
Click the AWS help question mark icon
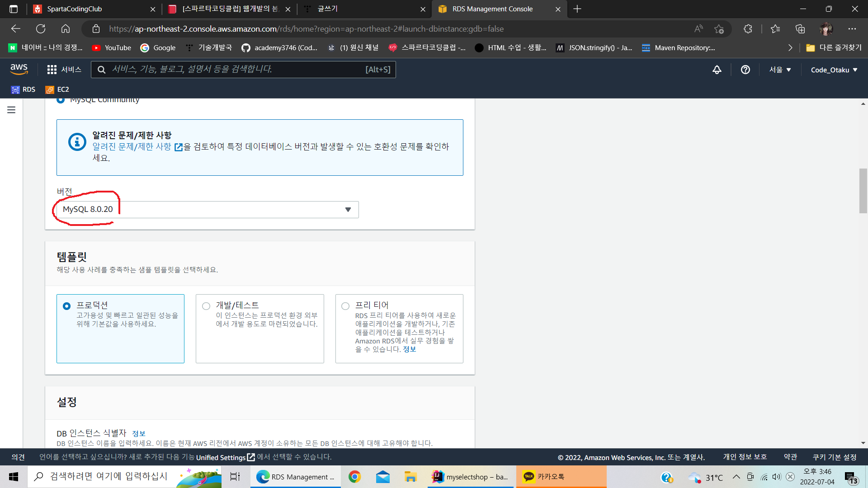(x=745, y=70)
